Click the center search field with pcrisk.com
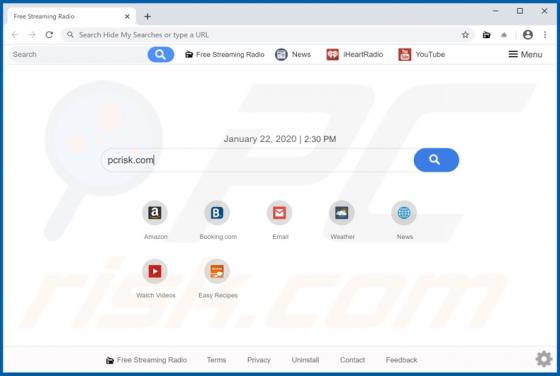Screen dimensions: 560x376 [x=258, y=160]
